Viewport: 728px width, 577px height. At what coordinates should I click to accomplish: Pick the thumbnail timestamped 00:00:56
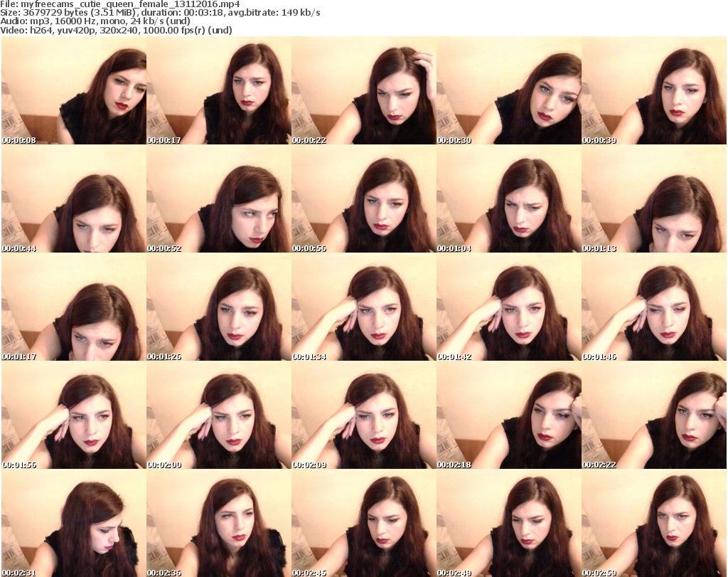pyautogui.click(x=364, y=198)
